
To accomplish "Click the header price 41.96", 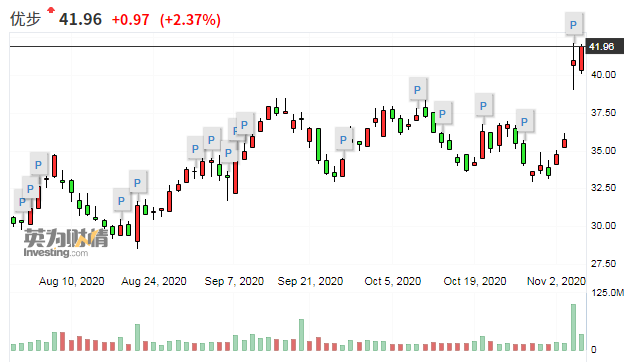I will (80, 20).
